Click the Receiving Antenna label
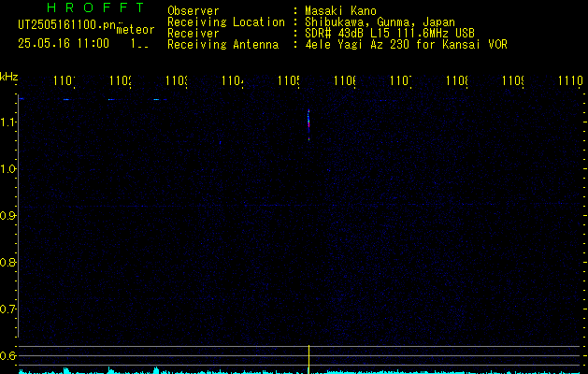 click(223, 45)
